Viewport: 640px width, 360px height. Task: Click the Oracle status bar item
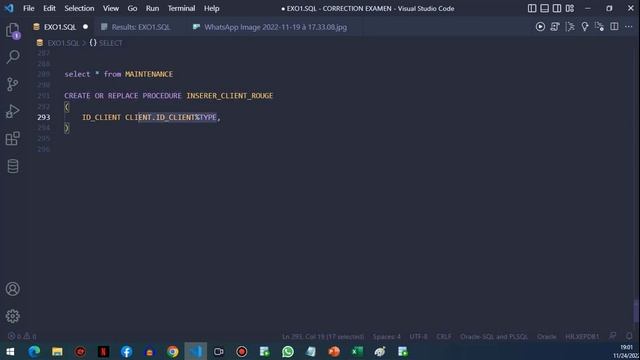pyautogui.click(x=547, y=337)
